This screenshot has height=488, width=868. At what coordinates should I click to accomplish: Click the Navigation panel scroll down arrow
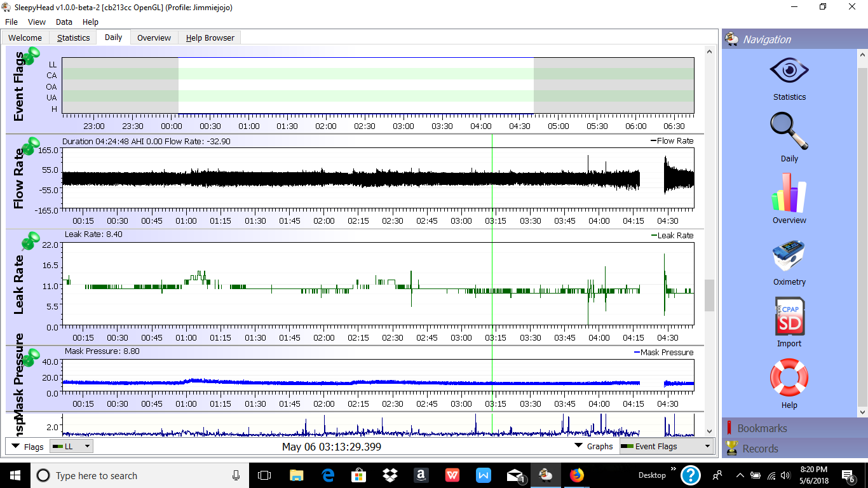pos(862,412)
